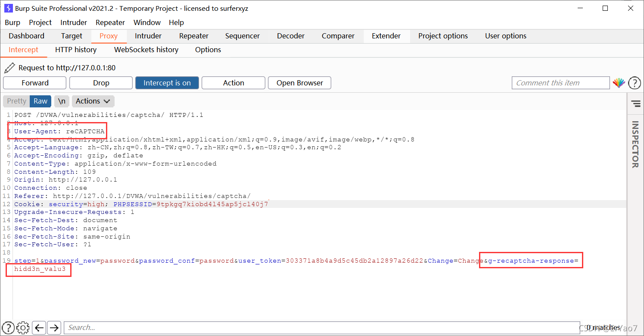Open the Burp menu

tap(12, 22)
